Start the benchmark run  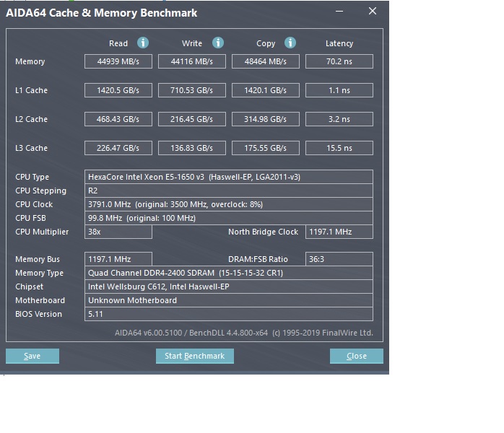(x=195, y=356)
